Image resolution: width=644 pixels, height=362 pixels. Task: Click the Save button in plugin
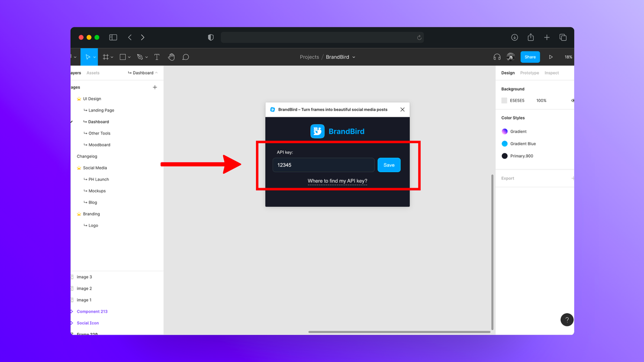coord(389,165)
